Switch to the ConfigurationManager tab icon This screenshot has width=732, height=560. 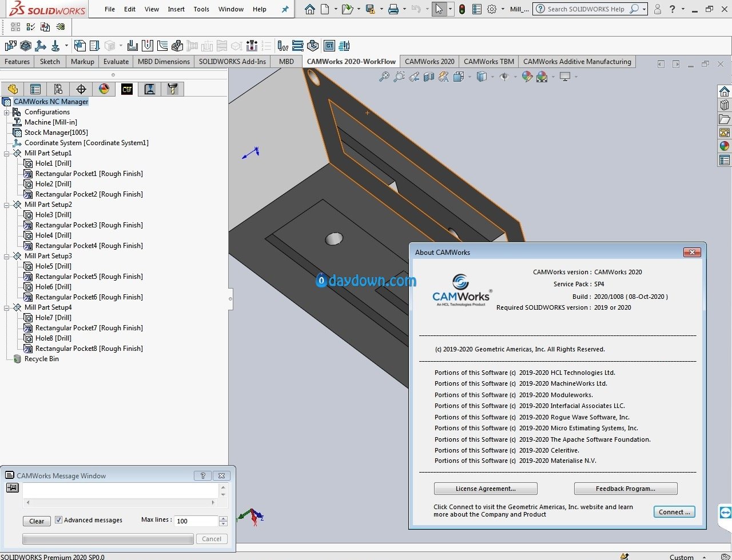pyautogui.click(x=58, y=89)
